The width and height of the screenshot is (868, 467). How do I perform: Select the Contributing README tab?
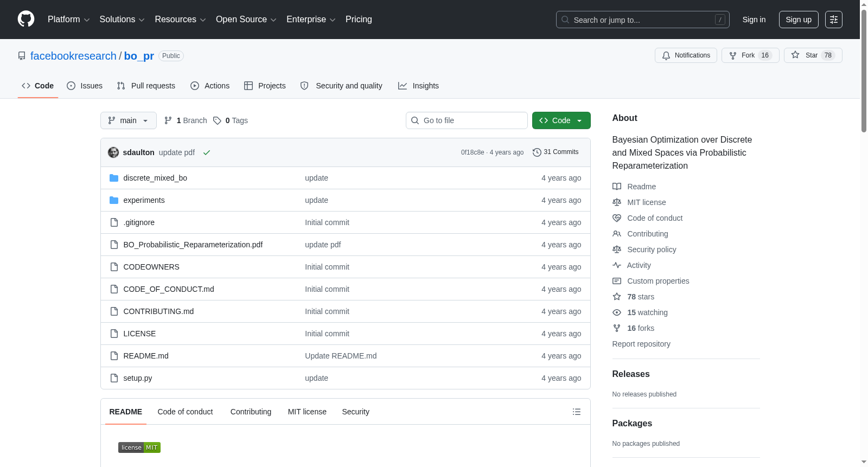[251, 412]
